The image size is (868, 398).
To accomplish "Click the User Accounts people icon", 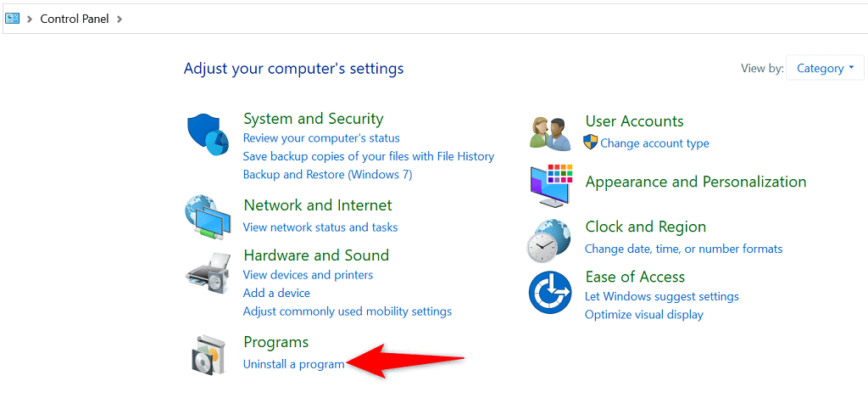I will 549,132.
